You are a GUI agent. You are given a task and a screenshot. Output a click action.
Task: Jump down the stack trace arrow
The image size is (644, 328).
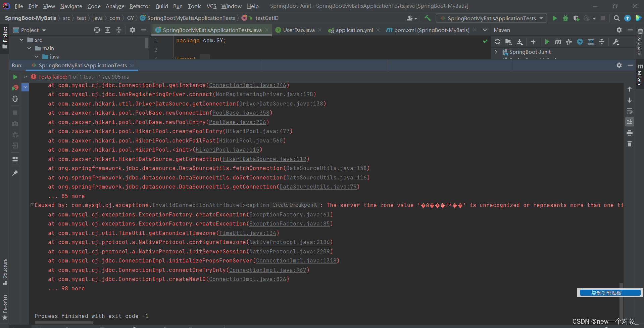point(630,100)
